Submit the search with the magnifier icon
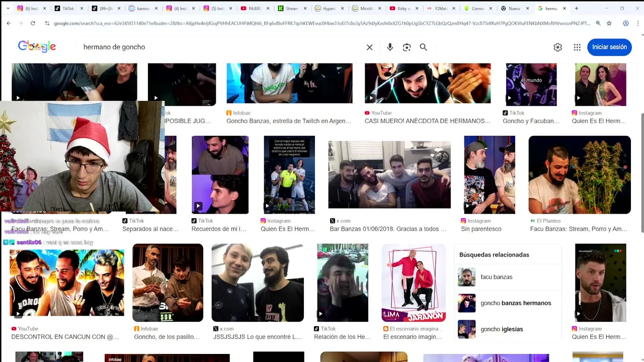This screenshot has height=362, width=644. tap(424, 47)
